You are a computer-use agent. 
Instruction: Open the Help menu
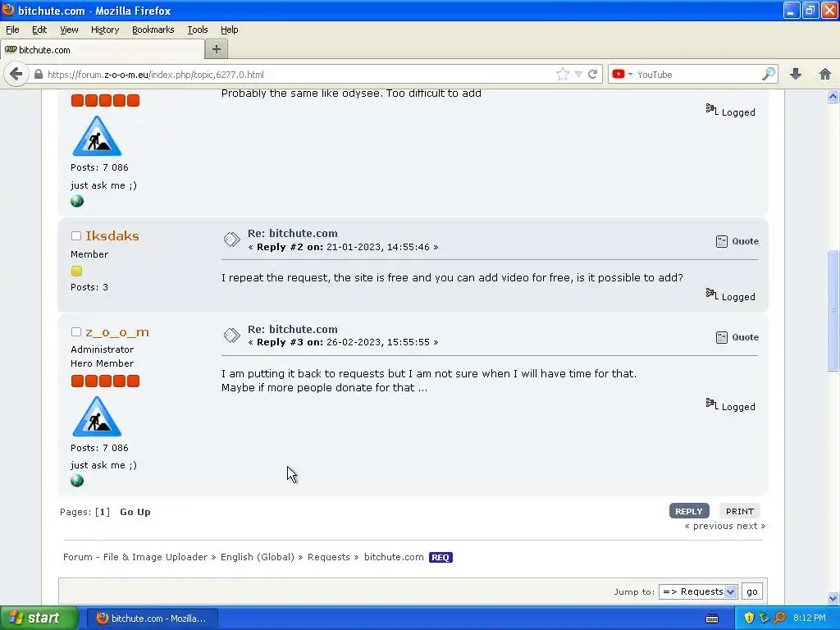[x=230, y=30]
